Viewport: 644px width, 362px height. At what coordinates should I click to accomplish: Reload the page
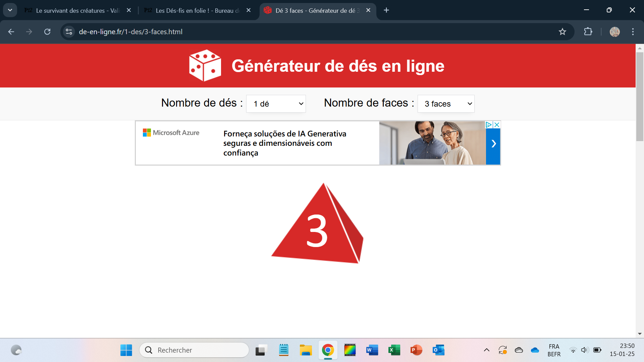(x=47, y=32)
